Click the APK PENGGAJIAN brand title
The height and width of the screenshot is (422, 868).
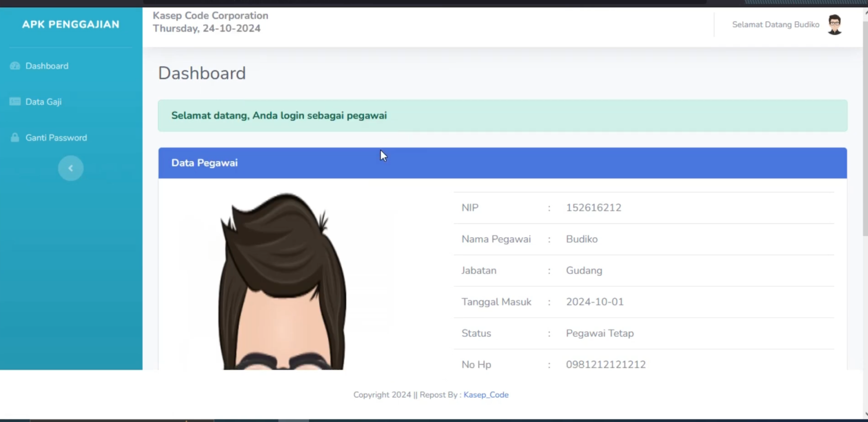(x=71, y=24)
